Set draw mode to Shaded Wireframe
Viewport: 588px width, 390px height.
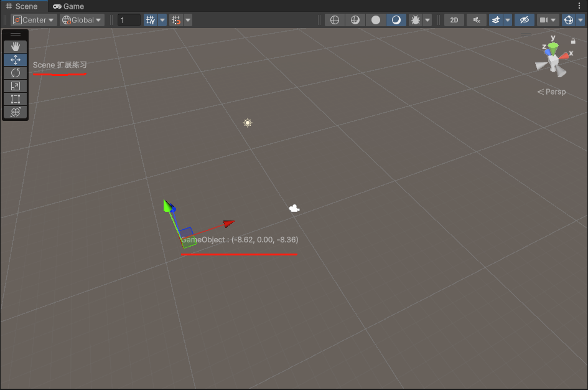click(x=355, y=20)
